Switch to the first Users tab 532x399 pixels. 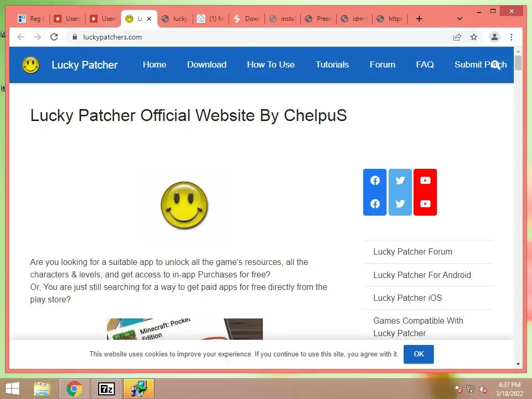point(68,19)
